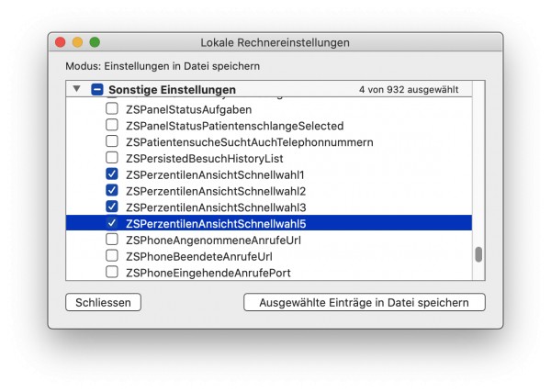Screen dimensions: 551x392
Task: Toggle the Sonstige Einstellungen mixed-state checkbox
Action: [97, 89]
